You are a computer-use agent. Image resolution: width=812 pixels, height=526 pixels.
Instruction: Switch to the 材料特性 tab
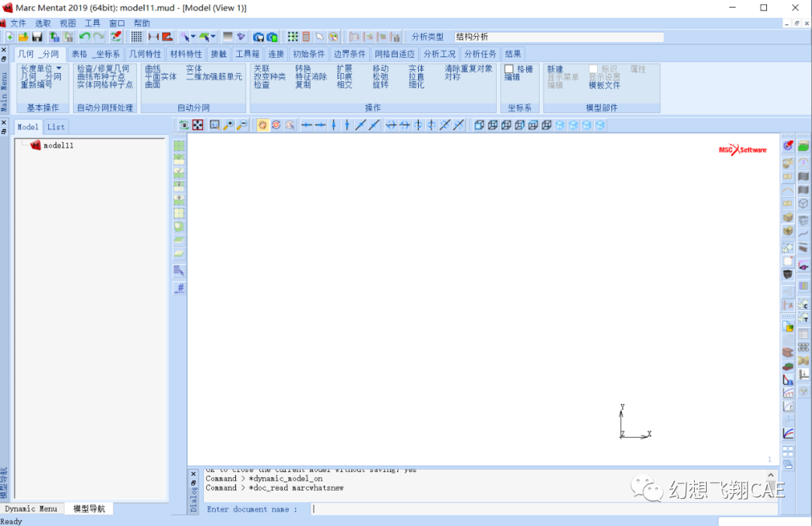tap(186, 54)
